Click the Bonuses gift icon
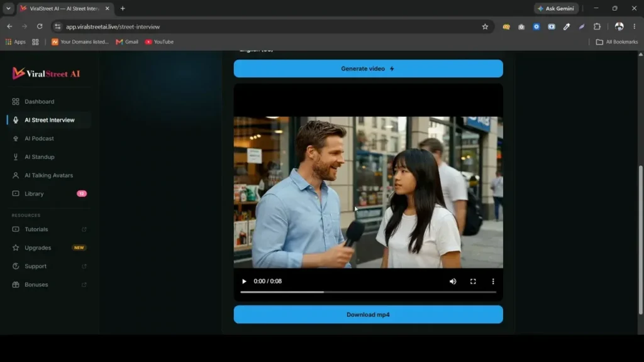This screenshot has height=362, width=644. tap(16, 285)
